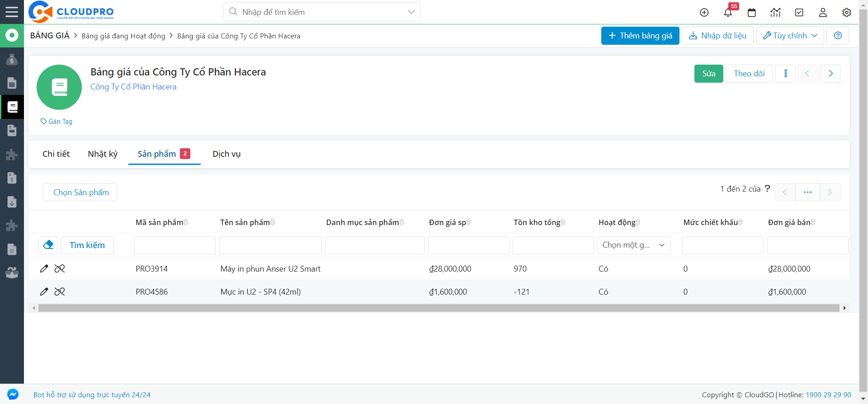Open the quick create plus icon
This screenshot has width=868, height=404.
[704, 13]
